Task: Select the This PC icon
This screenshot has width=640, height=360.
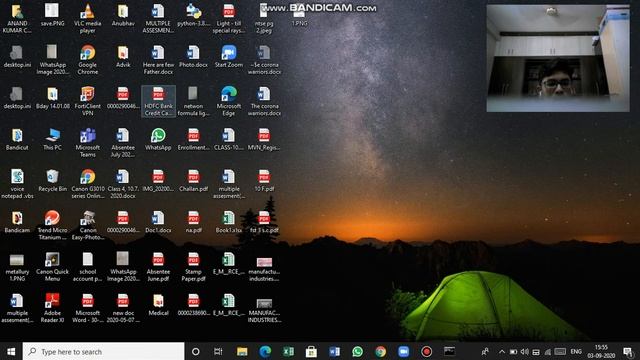Action: click(x=52, y=140)
